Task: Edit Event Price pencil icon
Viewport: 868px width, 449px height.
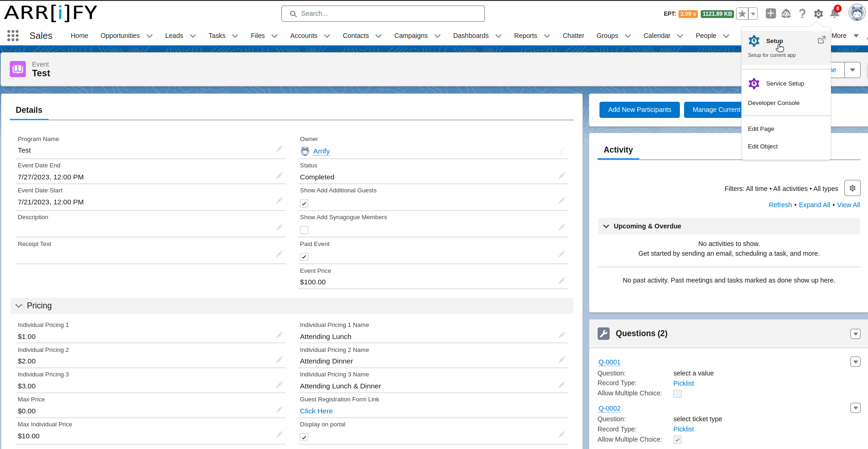Action: (562, 281)
